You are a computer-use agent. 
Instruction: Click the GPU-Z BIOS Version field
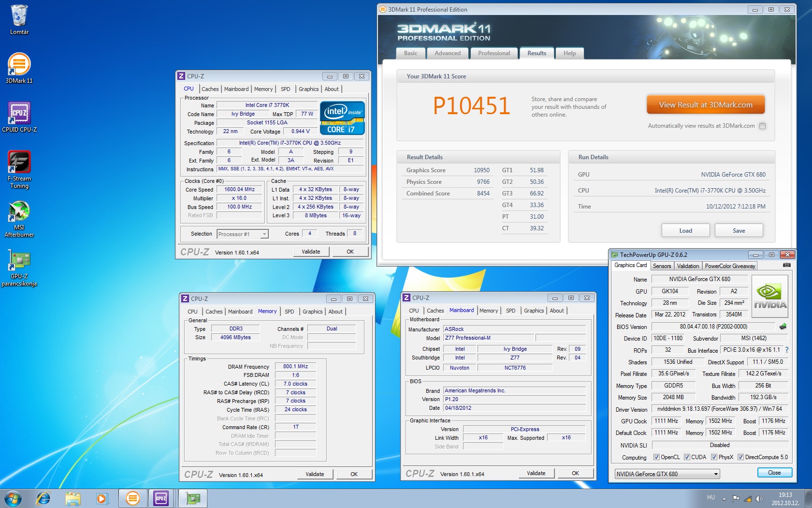[x=713, y=327]
